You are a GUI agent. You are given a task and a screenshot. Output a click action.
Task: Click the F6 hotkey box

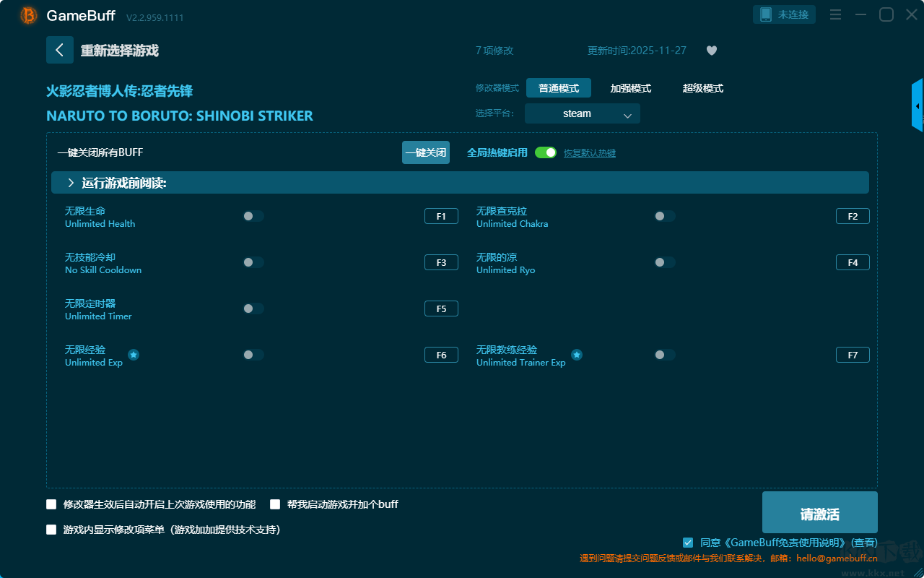pos(441,355)
